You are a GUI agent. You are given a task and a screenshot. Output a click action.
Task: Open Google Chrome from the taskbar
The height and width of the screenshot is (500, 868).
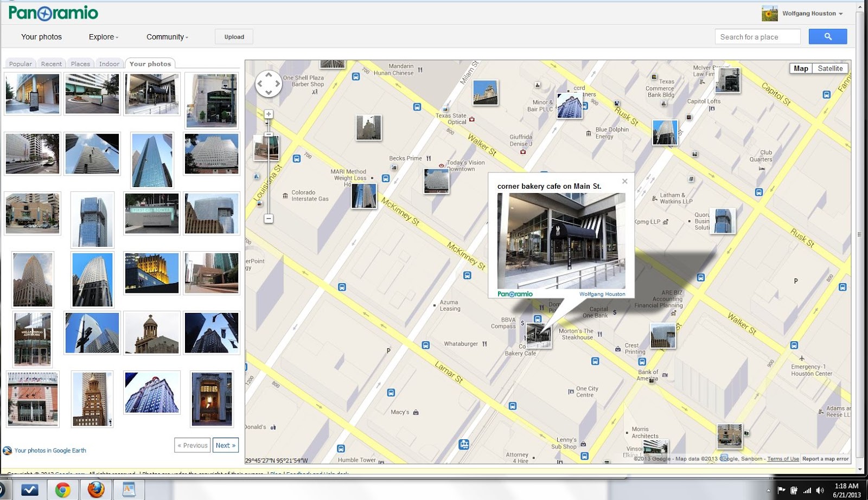(x=63, y=490)
